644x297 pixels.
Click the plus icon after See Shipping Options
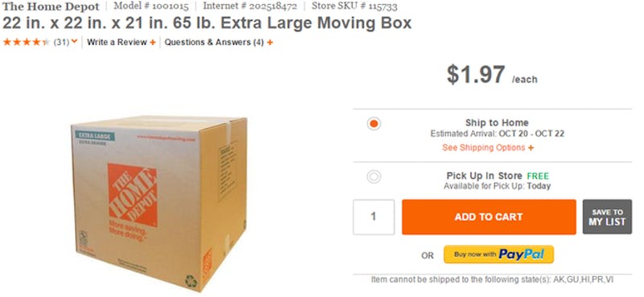[x=531, y=147]
